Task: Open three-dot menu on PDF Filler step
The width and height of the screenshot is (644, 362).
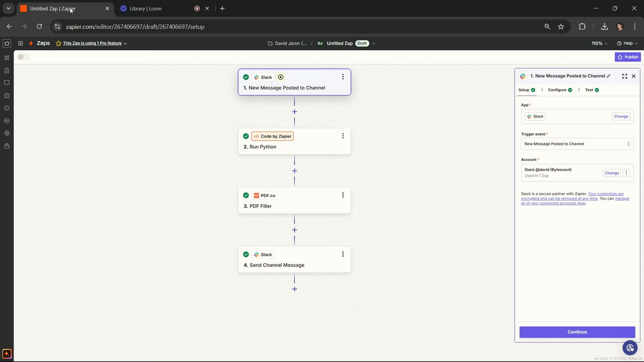Action: pyautogui.click(x=343, y=195)
